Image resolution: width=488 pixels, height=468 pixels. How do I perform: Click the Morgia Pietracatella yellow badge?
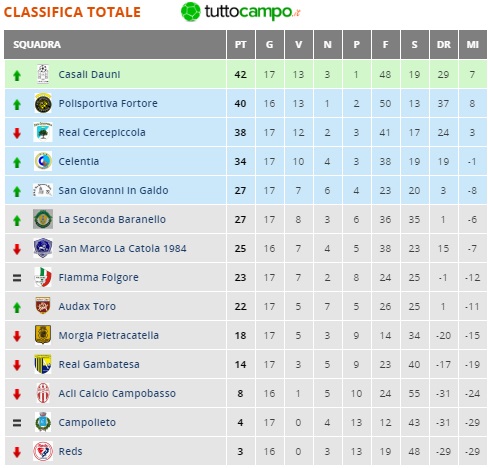pos(43,335)
